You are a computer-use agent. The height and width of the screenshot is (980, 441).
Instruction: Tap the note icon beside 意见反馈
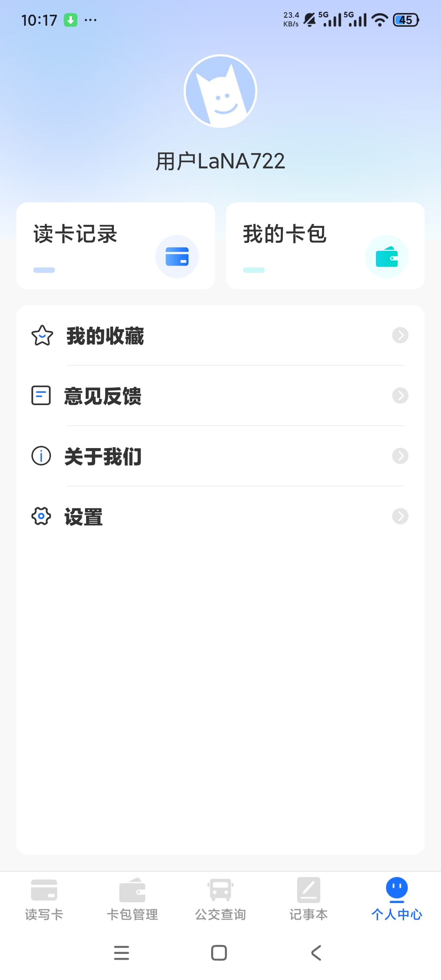click(x=41, y=395)
